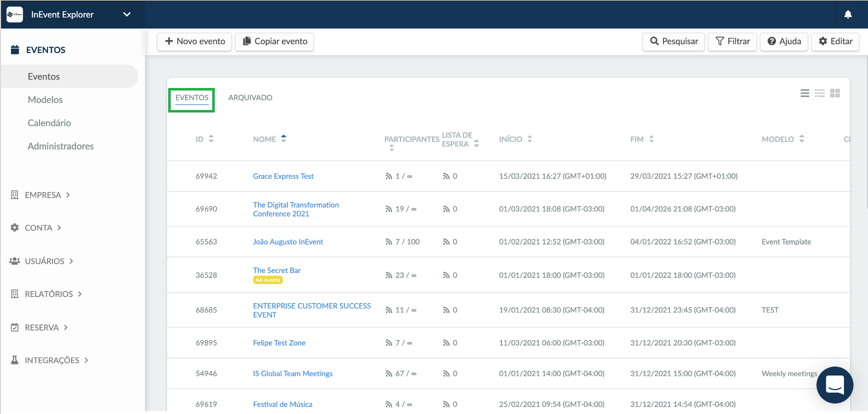Open Calendário in the sidebar
The width and height of the screenshot is (868, 414).
49,123
